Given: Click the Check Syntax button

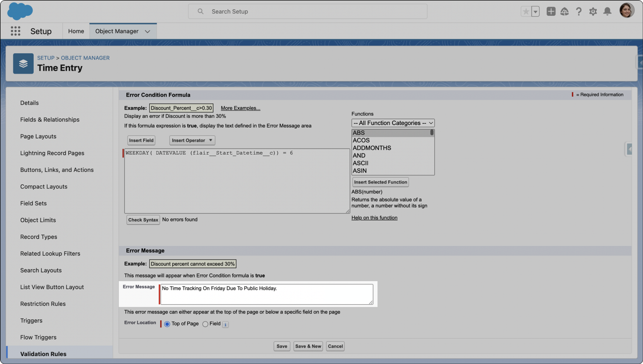Looking at the screenshot, I should [x=143, y=220].
